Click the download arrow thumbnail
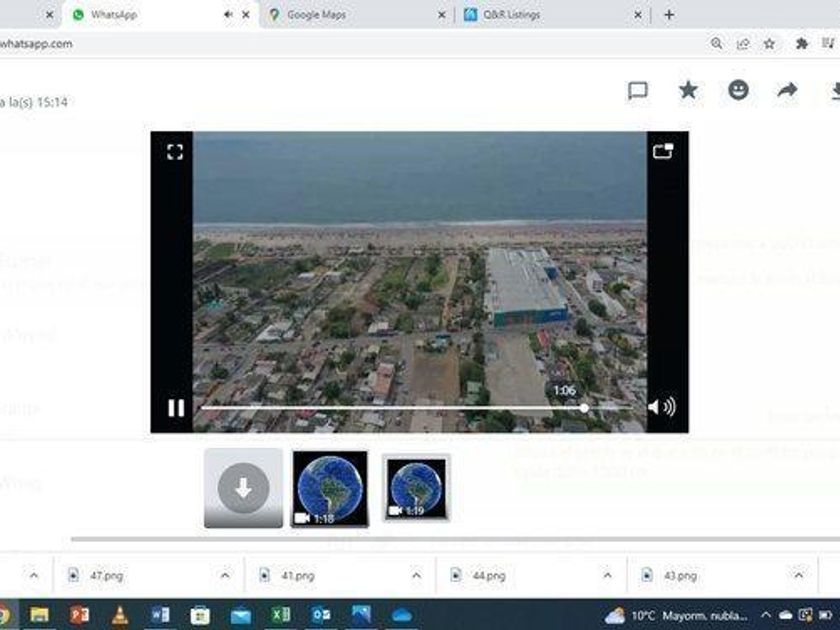The width and height of the screenshot is (840, 630). 244,487
